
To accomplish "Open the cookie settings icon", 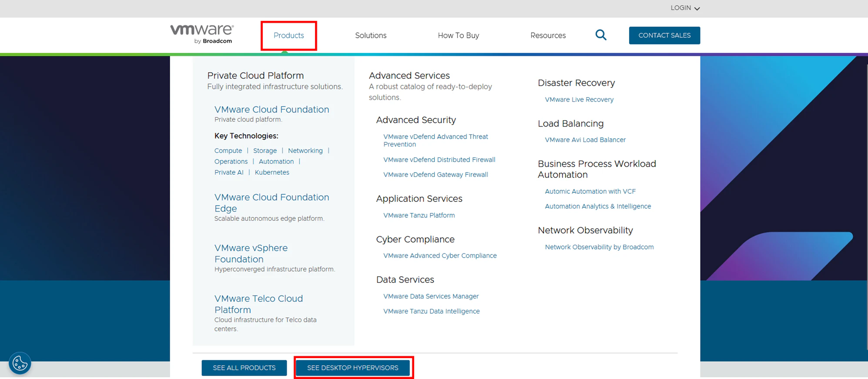I will point(20,363).
